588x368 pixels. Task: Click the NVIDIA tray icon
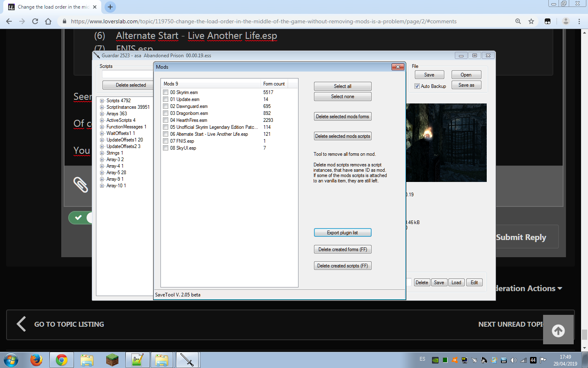tap(435, 360)
